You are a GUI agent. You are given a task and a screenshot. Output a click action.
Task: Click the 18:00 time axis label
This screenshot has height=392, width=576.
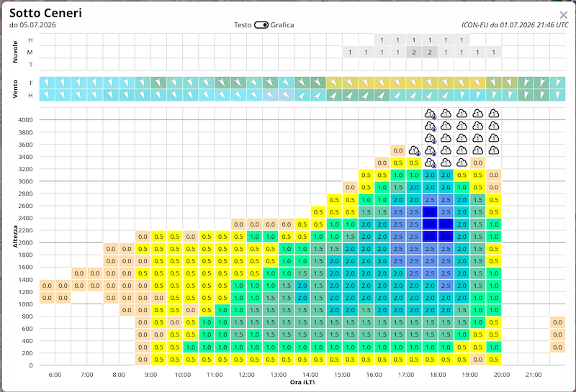click(x=438, y=375)
